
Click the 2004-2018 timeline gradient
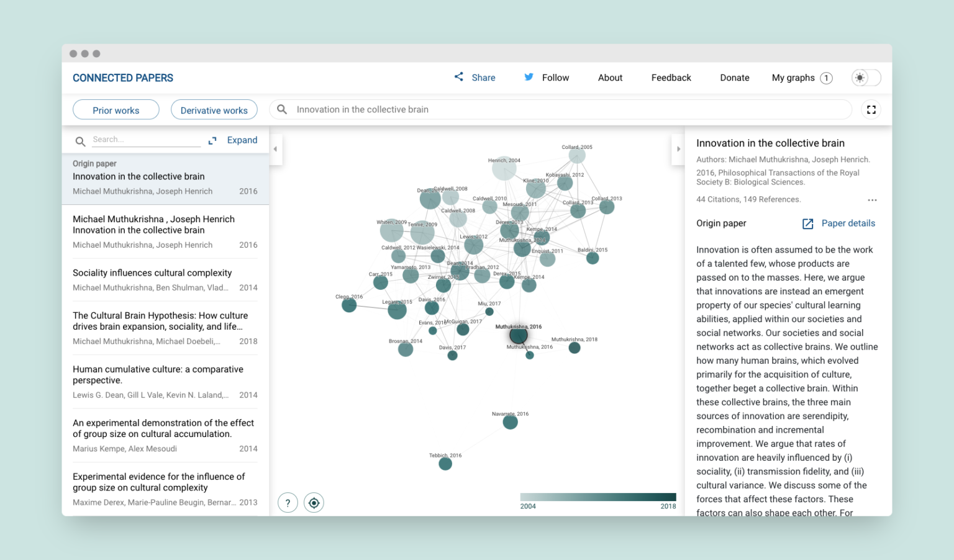[x=597, y=497]
